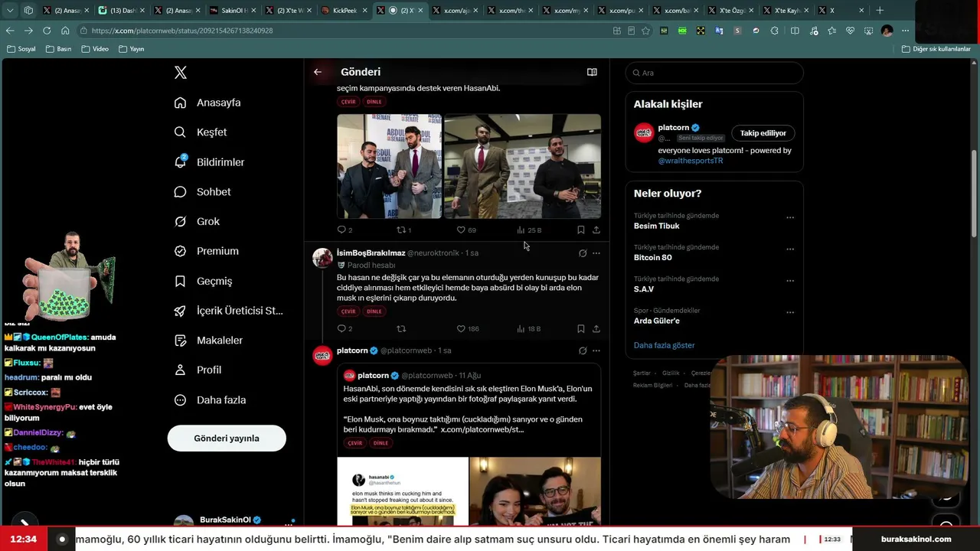Open more options for İsimBoşBırakılmaz's post
Image resolution: width=980 pixels, height=551 pixels.
(x=596, y=253)
